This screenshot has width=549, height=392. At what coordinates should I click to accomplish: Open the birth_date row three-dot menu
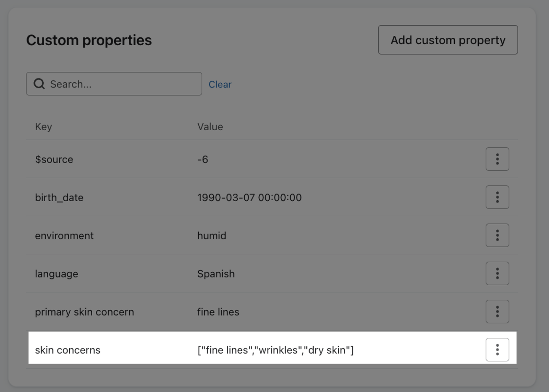pos(497,197)
